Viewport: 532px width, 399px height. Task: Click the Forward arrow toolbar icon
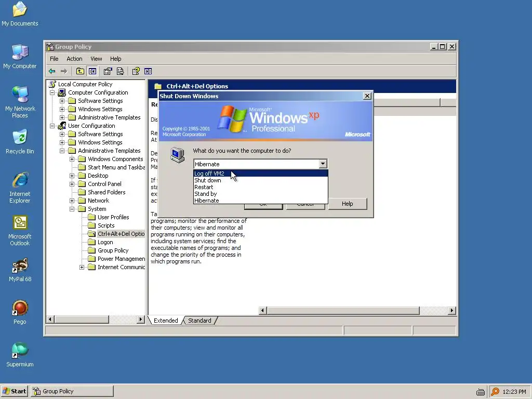(x=64, y=71)
